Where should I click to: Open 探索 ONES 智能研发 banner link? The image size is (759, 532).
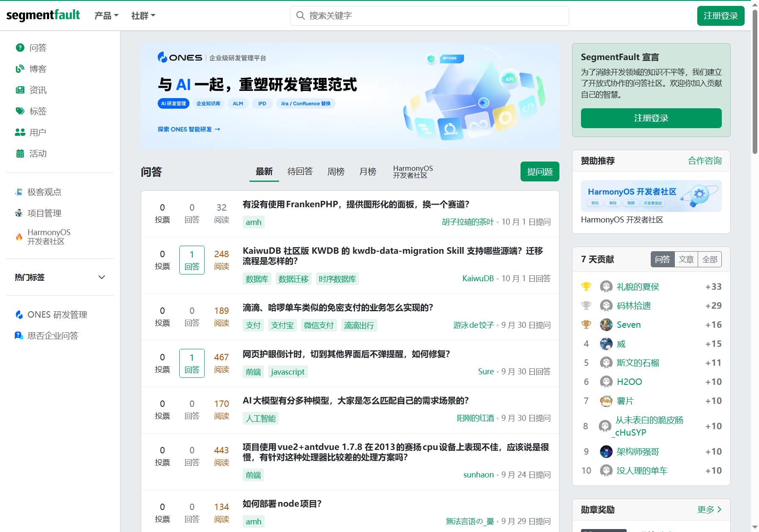pyautogui.click(x=189, y=129)
